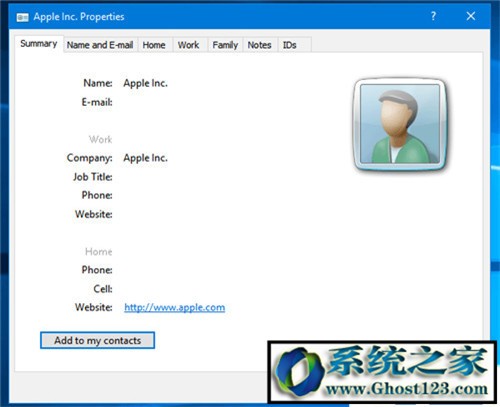Open the Name and E-mail tab
The width and height of the screenshot is (500, 407).
(100, 45)
